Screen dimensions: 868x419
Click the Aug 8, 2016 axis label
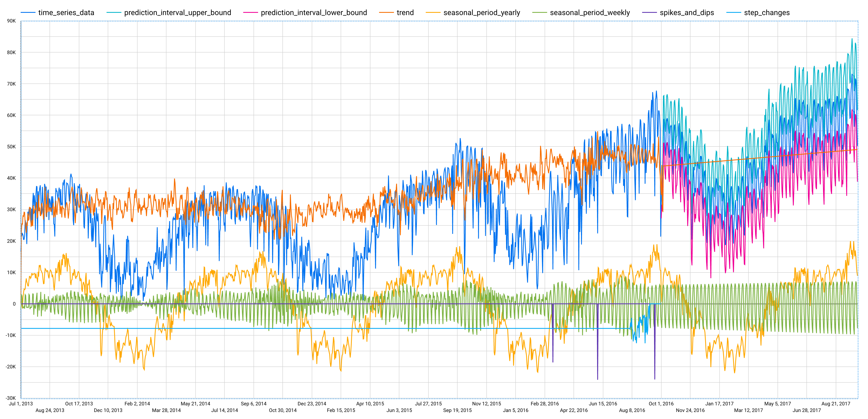point(632,410)
